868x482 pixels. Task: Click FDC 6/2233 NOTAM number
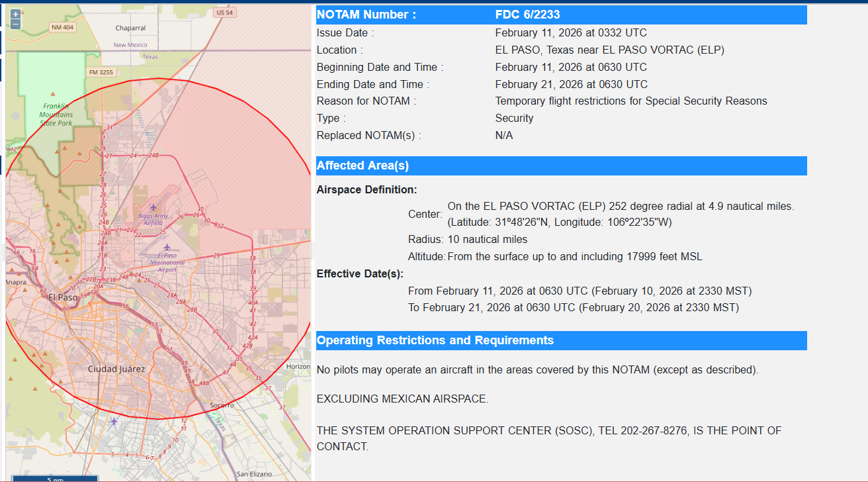[x=527, y=15]
